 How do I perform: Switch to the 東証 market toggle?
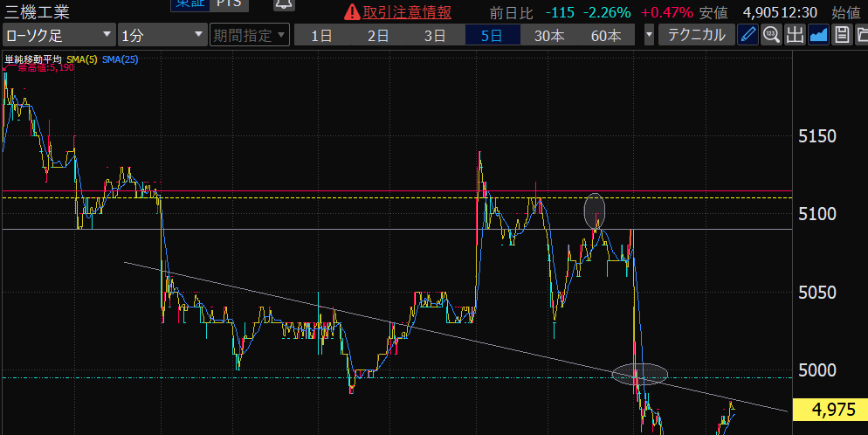click(189, 4)
